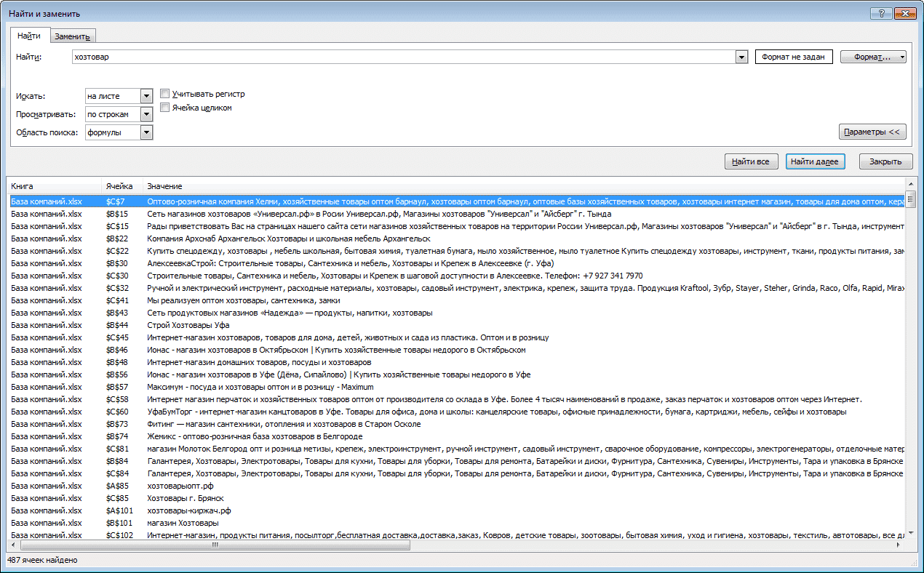
Task: Select the УфаБумТорг result row
Action: coord(455,412)
